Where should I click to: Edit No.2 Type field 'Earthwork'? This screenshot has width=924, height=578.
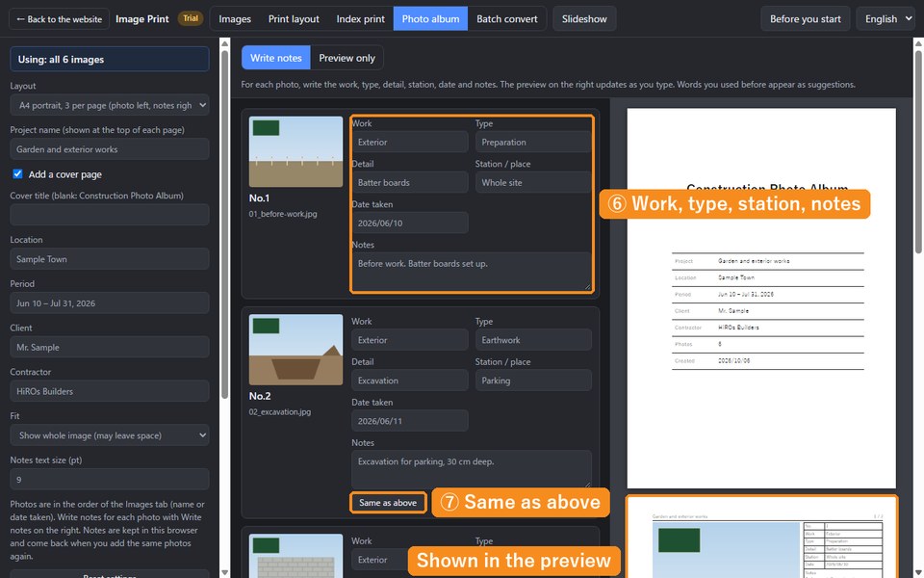(533, 340)
